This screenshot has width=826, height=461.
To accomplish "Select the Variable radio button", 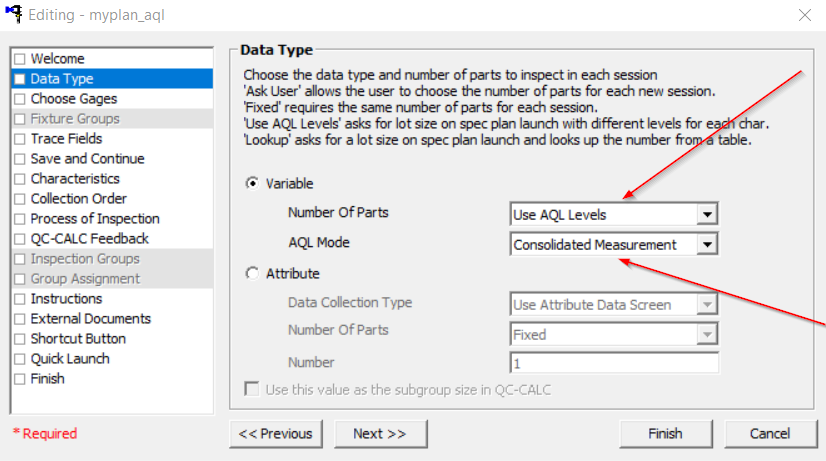I will point(252,183).
